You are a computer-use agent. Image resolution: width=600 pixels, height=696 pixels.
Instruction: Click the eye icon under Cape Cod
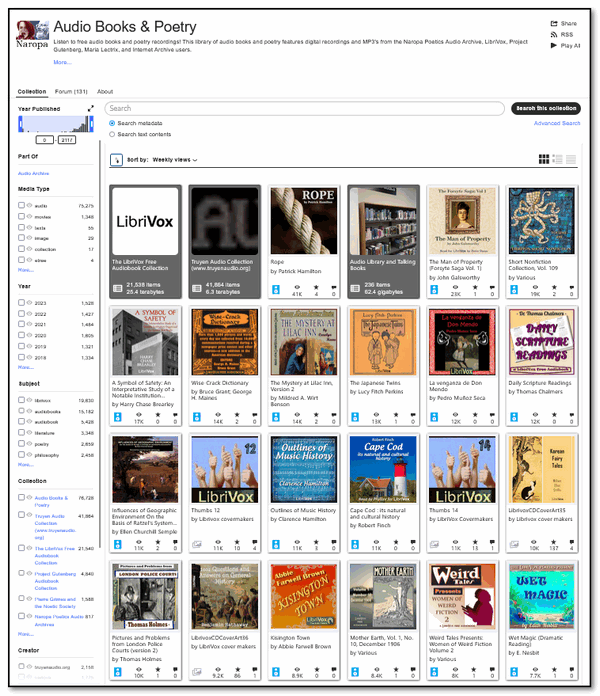click(x=376, y=542)
